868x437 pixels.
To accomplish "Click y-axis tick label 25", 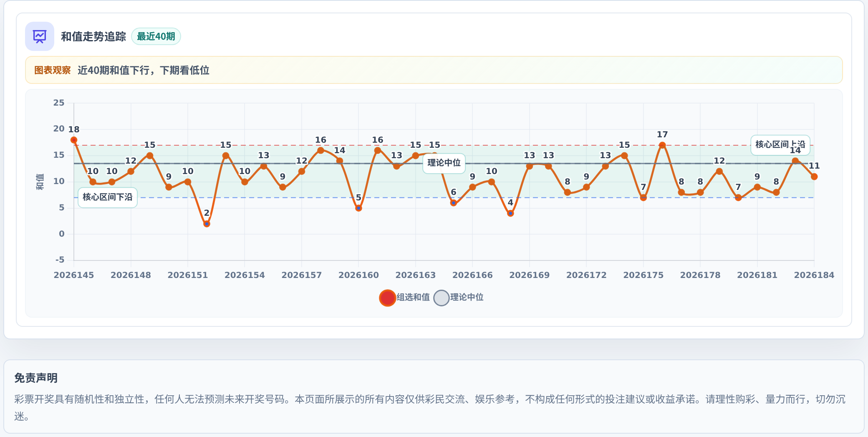I will tap(59, 103).
